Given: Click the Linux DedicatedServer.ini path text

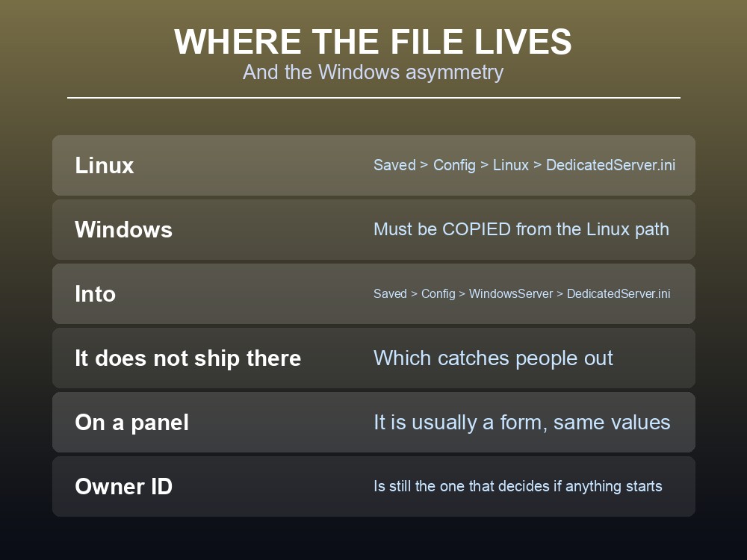Looking at the screenshot, I should click(x=524, y=165).
